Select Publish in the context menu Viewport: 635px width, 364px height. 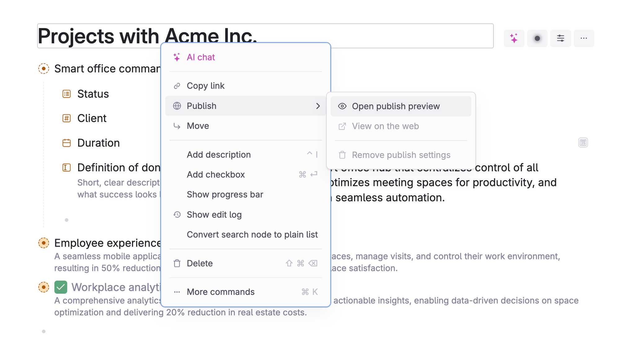[x=245, y=106]
